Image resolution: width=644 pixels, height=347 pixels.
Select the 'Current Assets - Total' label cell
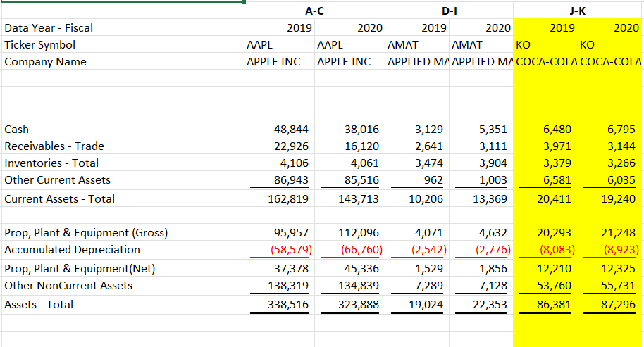pyautogui.click(x=123, y=198)
